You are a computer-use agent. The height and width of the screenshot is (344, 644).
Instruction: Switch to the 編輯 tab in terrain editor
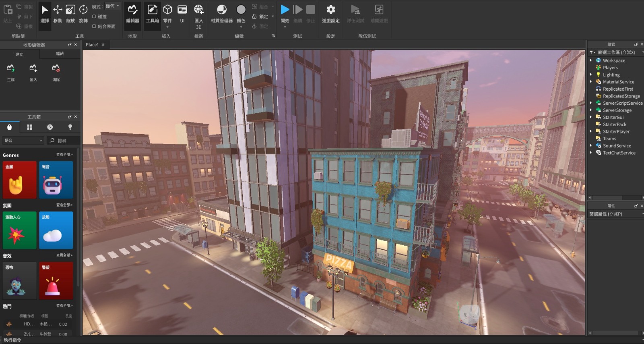(x=60, y=54)
